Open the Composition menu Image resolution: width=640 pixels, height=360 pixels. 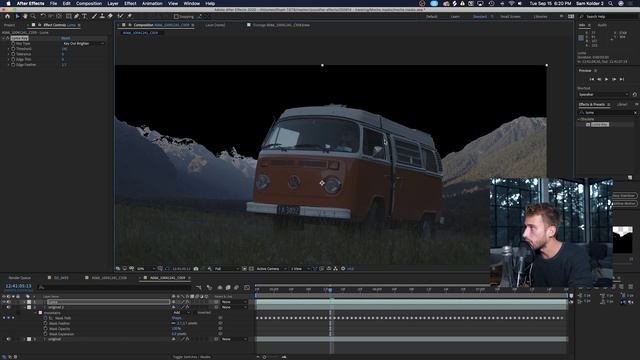[x=89, y=3]
